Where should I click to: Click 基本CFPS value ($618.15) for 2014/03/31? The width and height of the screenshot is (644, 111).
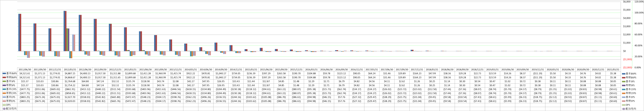[x=190, y=89]
